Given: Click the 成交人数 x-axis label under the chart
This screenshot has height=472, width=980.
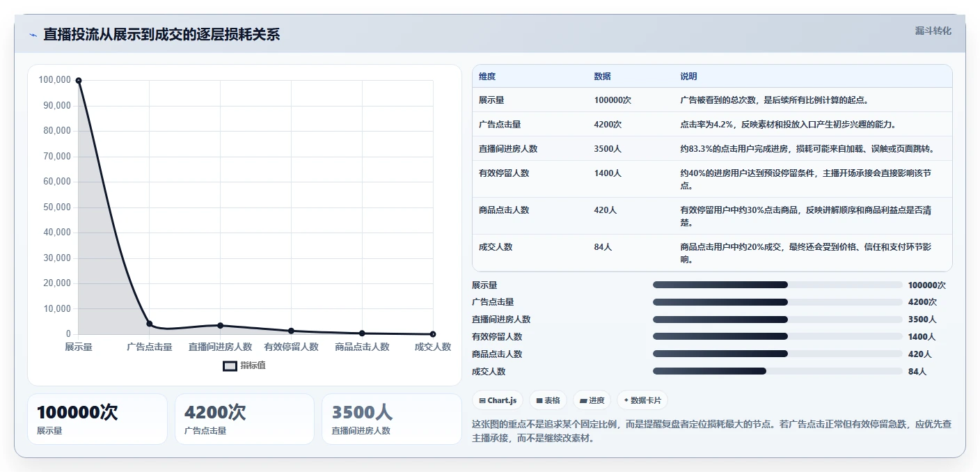Looking at the screenshot, I should coord(433,347).
